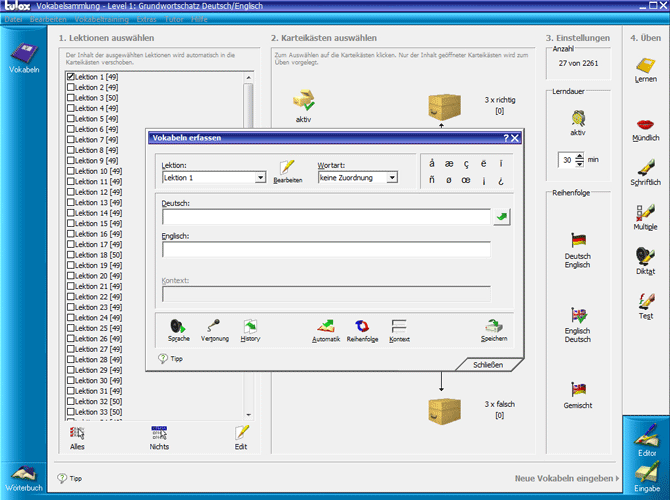Start the Test exercise

point(646,306)
